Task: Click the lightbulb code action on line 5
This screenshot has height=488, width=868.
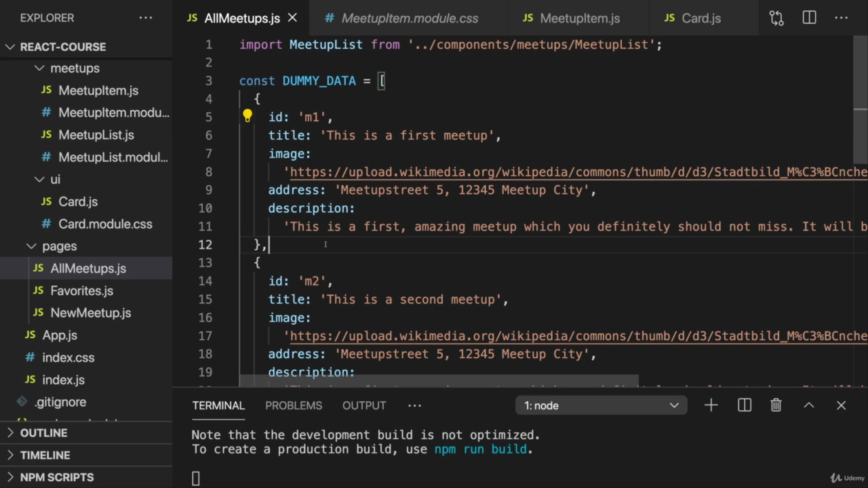Action: [248, 117]
